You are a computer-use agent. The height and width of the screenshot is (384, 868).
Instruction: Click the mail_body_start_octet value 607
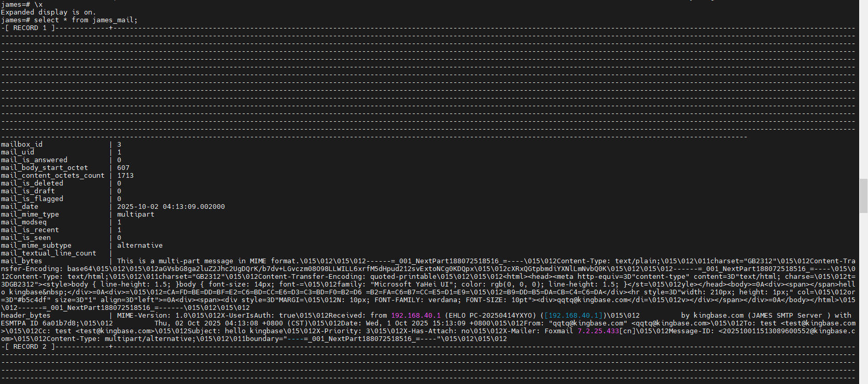click(x=123, y=168)
